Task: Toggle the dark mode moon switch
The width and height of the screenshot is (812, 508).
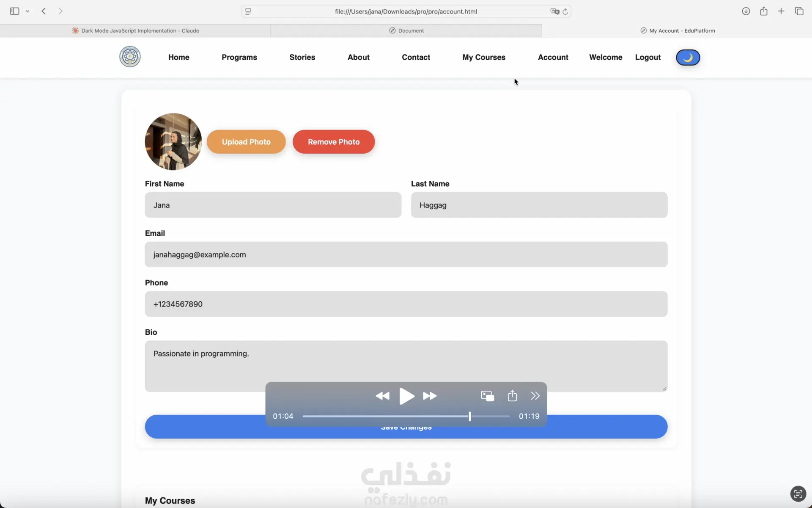Action: [688, 58]
